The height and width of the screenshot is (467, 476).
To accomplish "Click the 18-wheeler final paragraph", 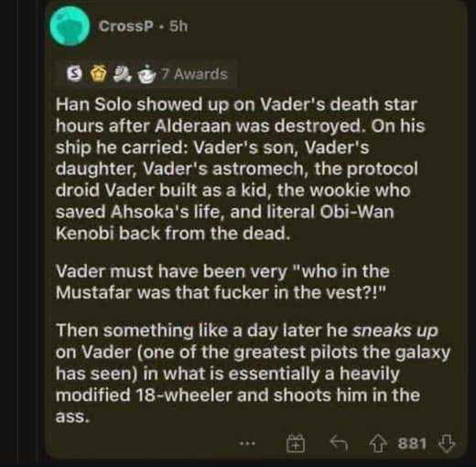I will (x=253, y=374).
